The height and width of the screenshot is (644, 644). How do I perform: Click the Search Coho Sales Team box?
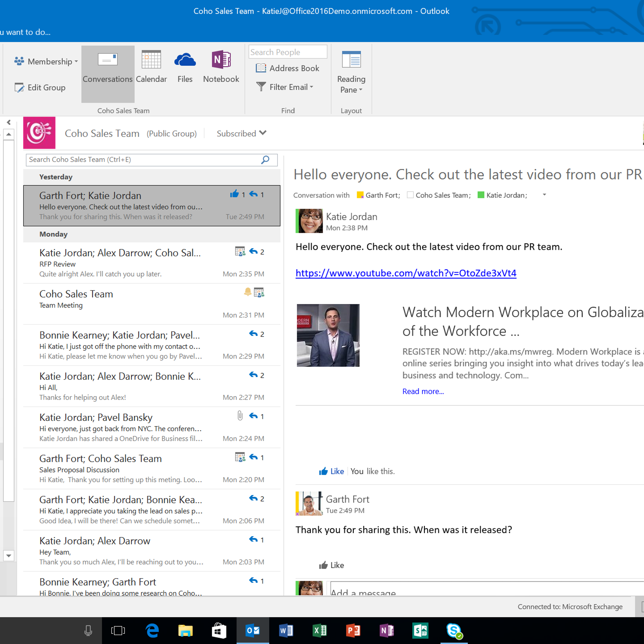152,160
